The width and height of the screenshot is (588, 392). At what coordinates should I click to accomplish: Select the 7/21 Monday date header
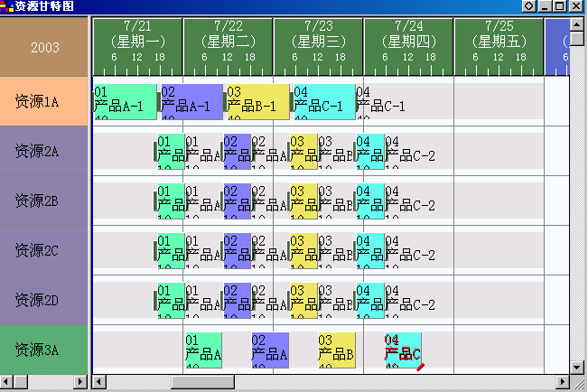pos(137,34)
